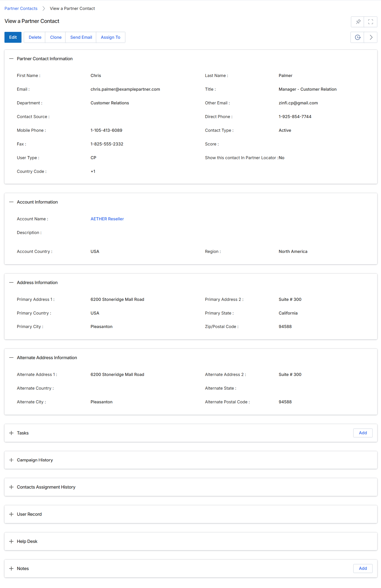
Task: Click the Edit button
Action: (13, 37)
